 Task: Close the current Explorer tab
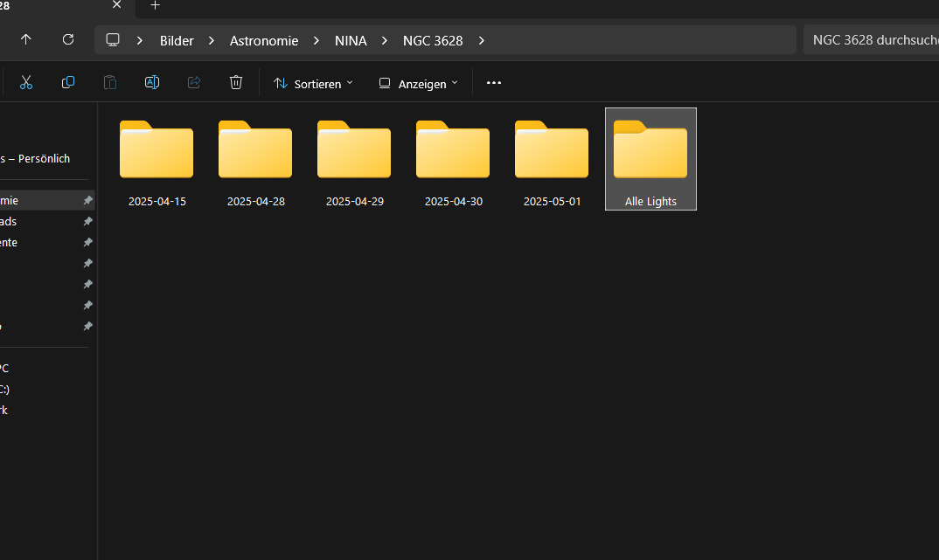click(117, 4)
